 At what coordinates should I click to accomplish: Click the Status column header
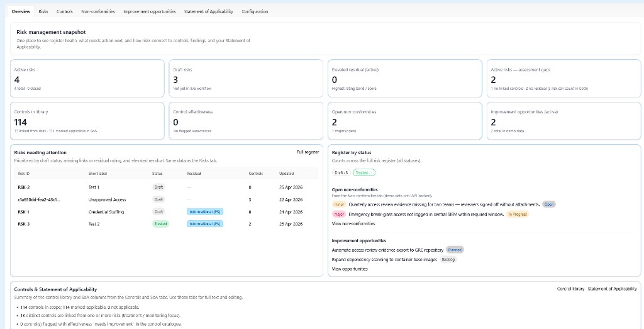pyautogui.click(x=157, y=174)
